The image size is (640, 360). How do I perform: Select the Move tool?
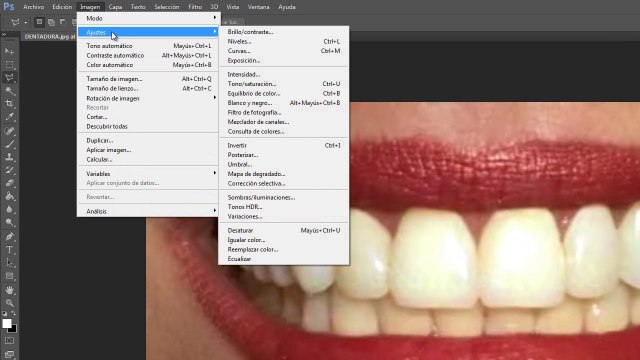(x=9, y=51)
